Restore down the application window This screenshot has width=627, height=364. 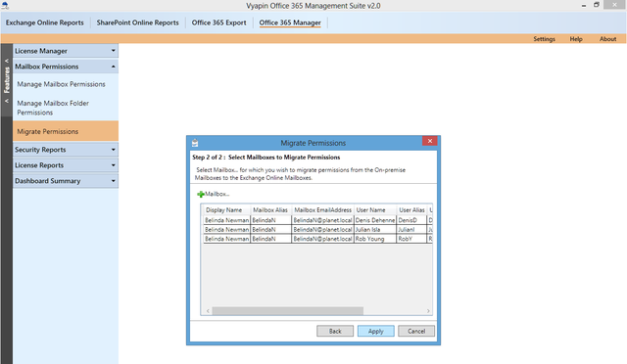[x=597, y=5]
